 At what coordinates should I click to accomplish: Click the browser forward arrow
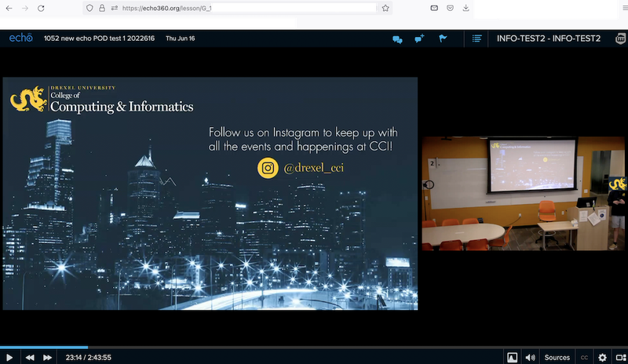tap(25, 8)
